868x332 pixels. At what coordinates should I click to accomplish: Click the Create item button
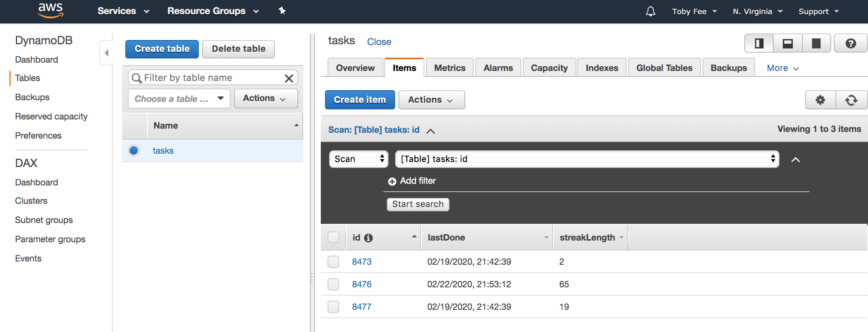(360, 100)
